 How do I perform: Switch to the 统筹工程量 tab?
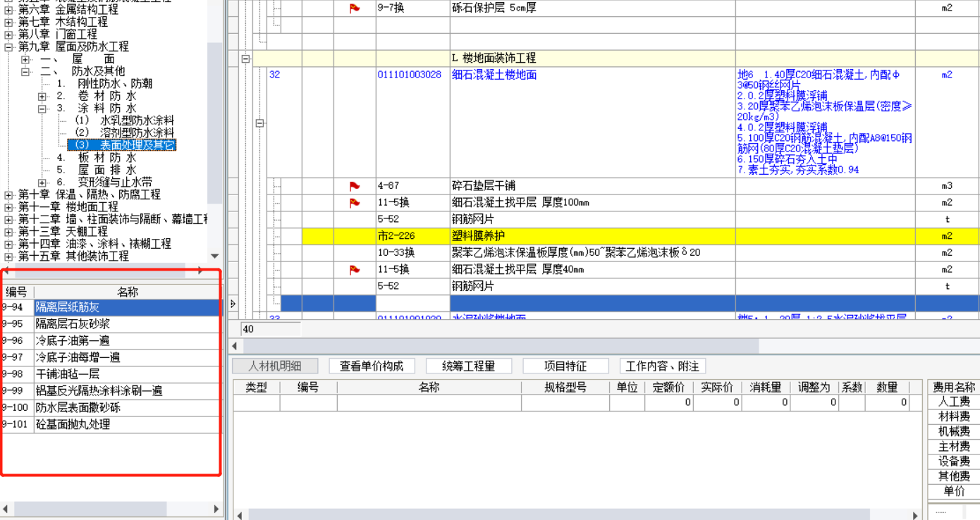pyautogui.click(x=469, y=366)
